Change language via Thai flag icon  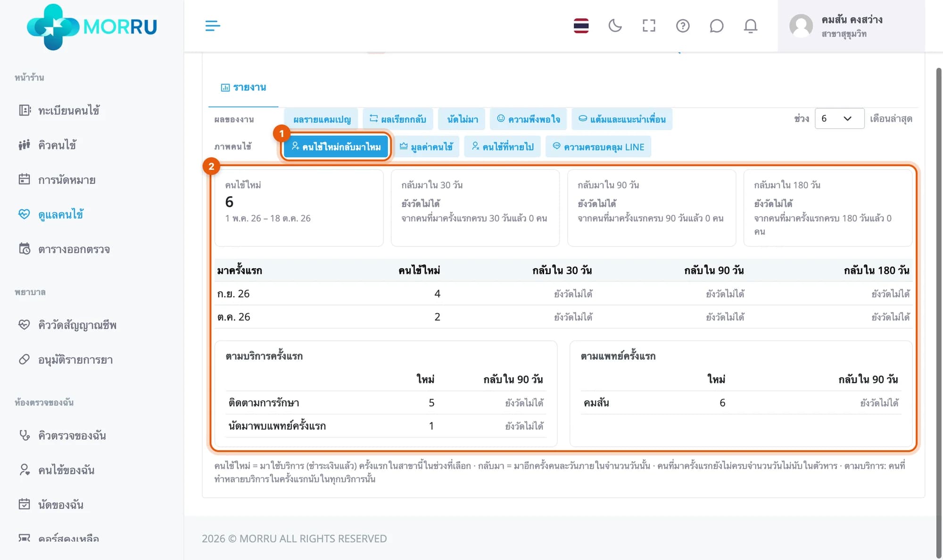(x=581, y=26)
